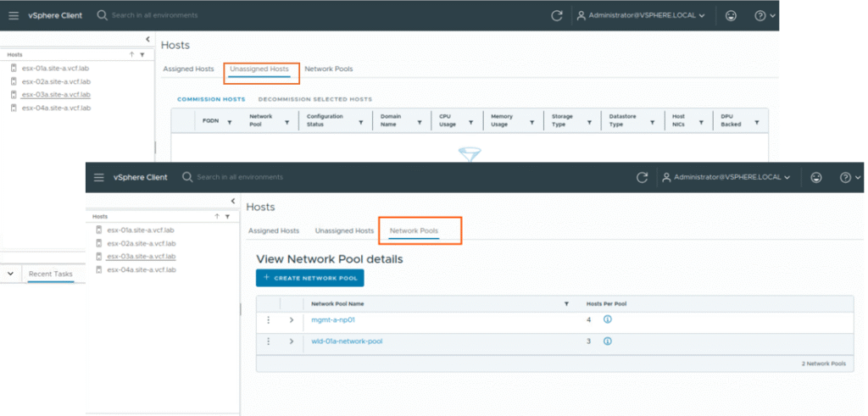
Task: Expand the wld-01a-network-pool row details
Action: [291, 341]
